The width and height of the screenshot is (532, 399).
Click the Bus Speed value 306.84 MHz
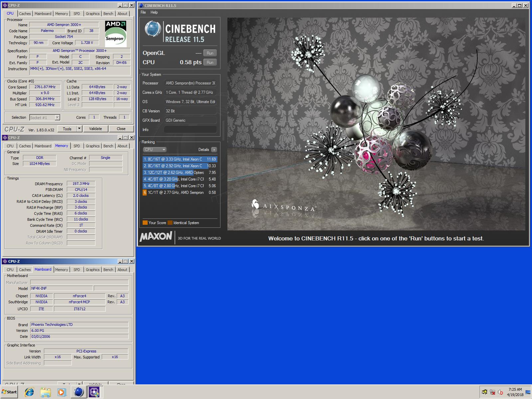pyautogui.click(x=45, y=99)
